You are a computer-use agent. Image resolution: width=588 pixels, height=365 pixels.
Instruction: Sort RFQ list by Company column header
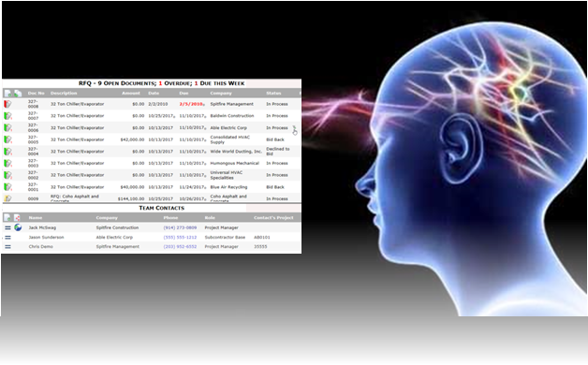point(221,93)
